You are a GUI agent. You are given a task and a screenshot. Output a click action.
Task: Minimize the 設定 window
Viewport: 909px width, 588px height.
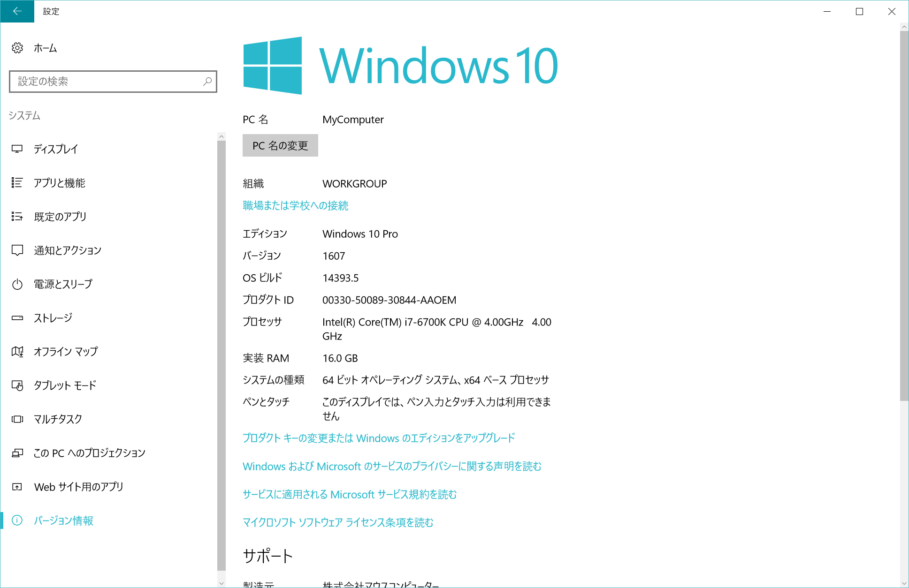pos(827,11)
